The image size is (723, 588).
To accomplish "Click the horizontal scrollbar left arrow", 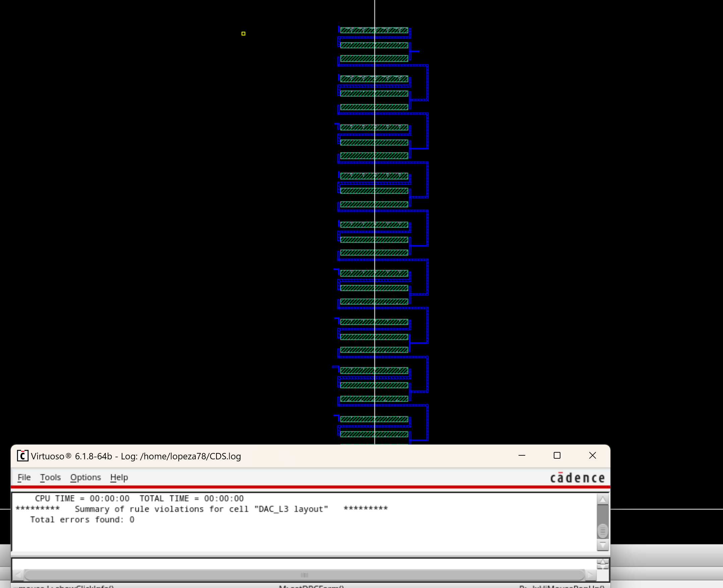I will [18, 575].
